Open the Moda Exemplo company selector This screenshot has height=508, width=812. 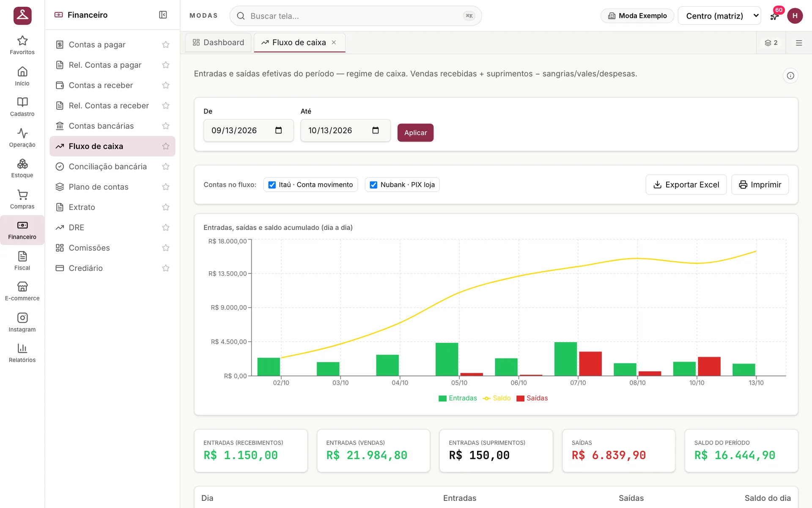point(637,16)
